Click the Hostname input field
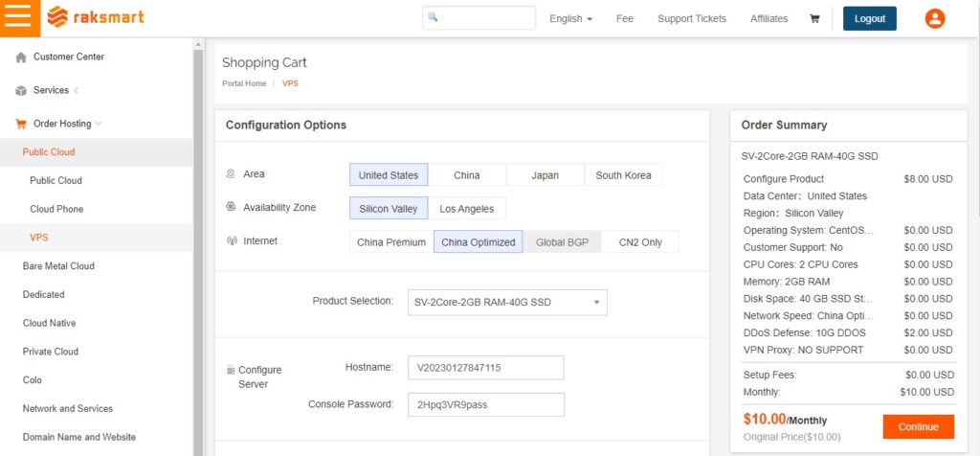This screenshot has height=456, width=980. 485,368
